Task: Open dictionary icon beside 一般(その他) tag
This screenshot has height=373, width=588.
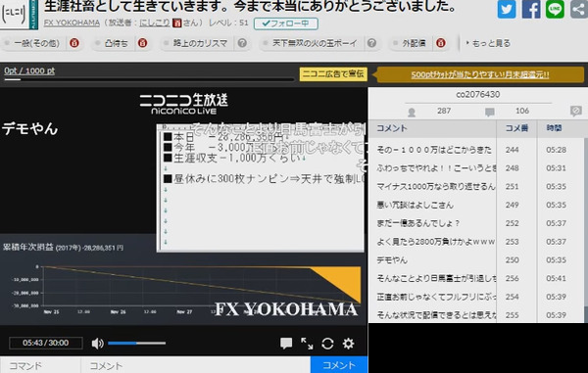Action: (x=74, y=43)
